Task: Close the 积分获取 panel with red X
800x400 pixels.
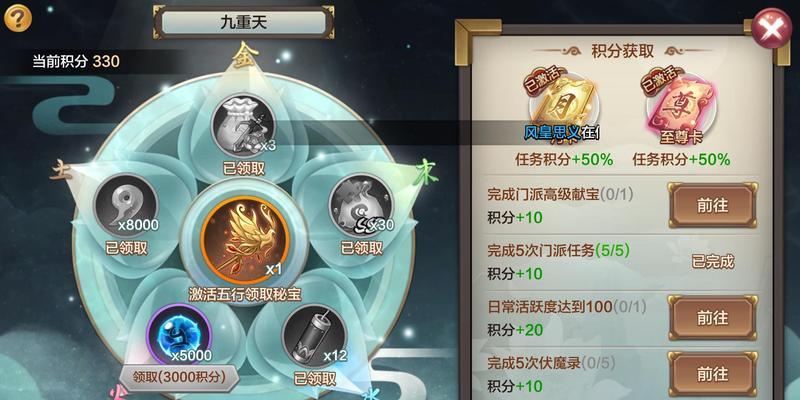Action: click(771, 29)
